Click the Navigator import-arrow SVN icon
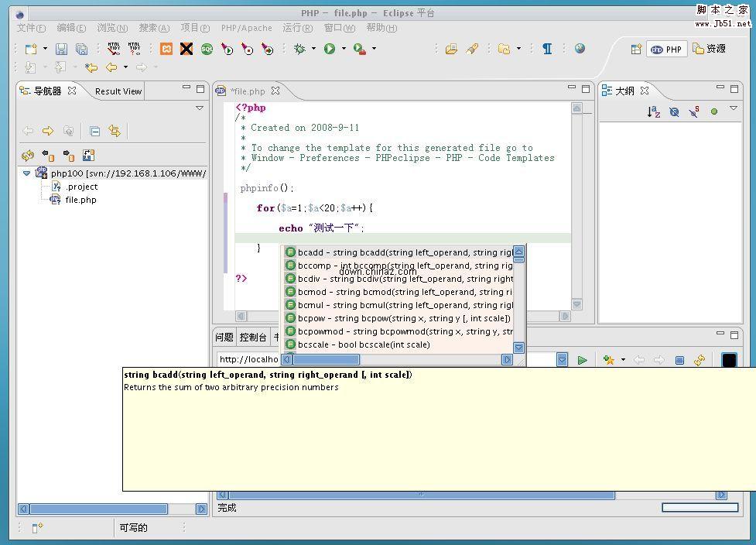Image resolution: width=756 pixels, height=545 pixels. pos(48,156)
